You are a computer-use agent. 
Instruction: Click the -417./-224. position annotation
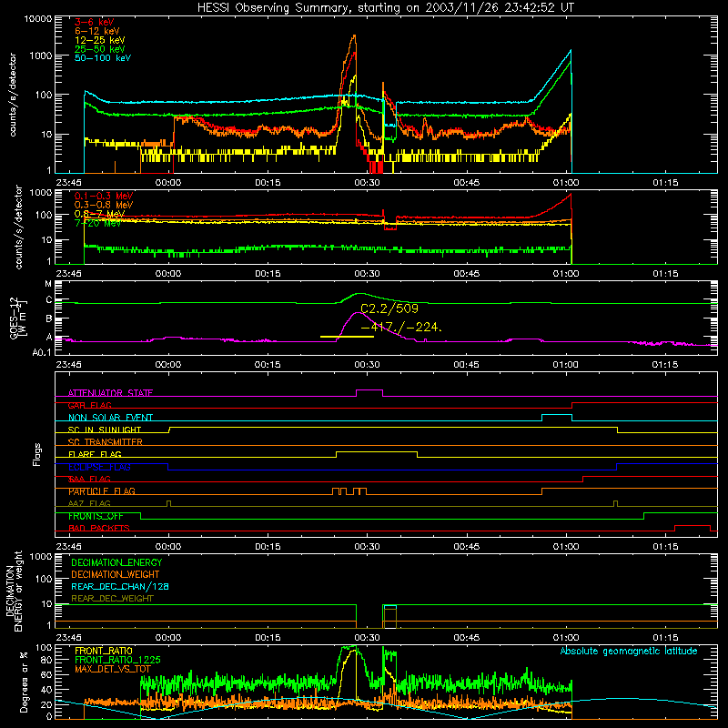pyautogui.click(x=401, y=328)
